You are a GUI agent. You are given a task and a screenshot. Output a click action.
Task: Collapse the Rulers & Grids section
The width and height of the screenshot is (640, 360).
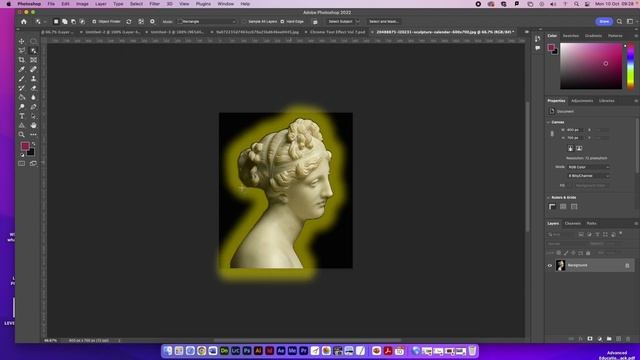(x=548, y=198)
